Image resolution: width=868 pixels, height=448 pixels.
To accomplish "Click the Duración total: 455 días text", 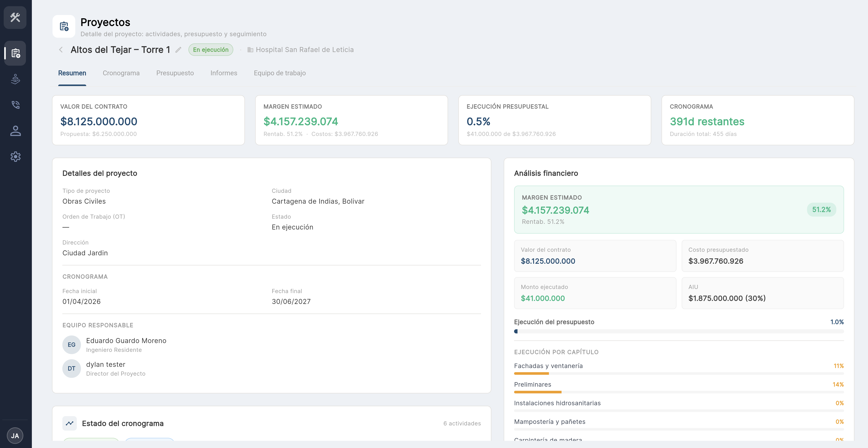I will pyautogui.click(x=703, y=134).
